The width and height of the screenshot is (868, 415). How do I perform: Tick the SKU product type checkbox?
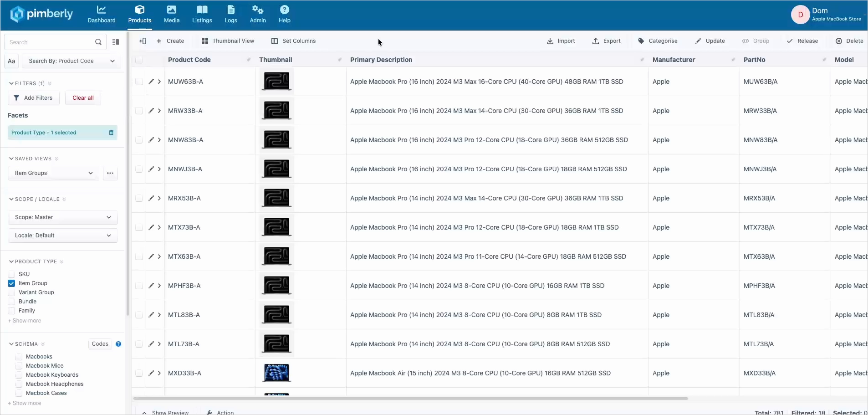pyautogui.click(x=12, y=274)
